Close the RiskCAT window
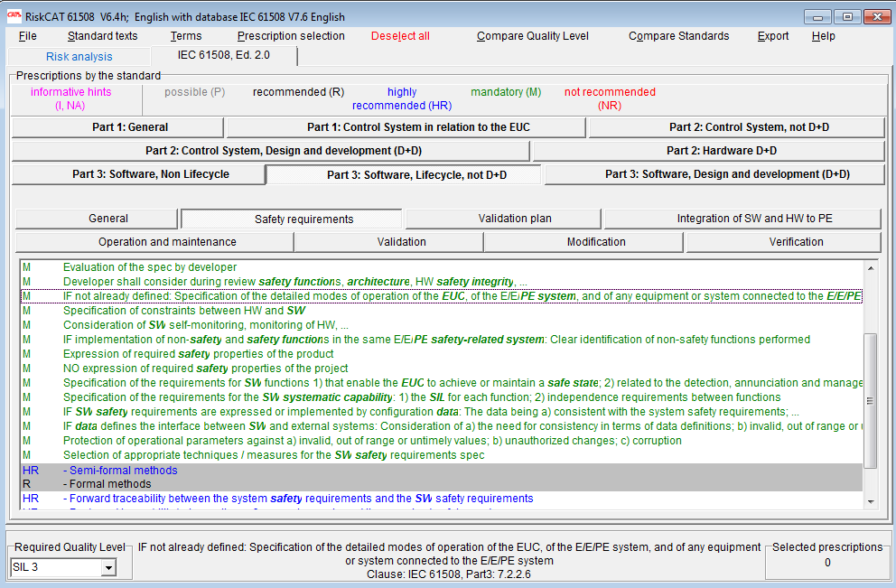Viewport: 896px width, 588px height. tap(877, 17)
